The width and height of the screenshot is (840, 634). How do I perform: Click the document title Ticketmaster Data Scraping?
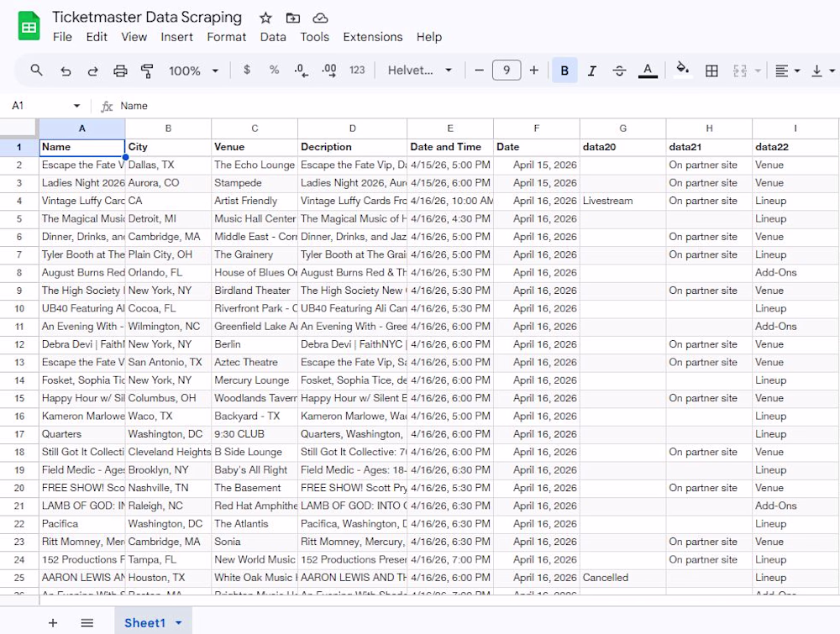coord(147,17)
